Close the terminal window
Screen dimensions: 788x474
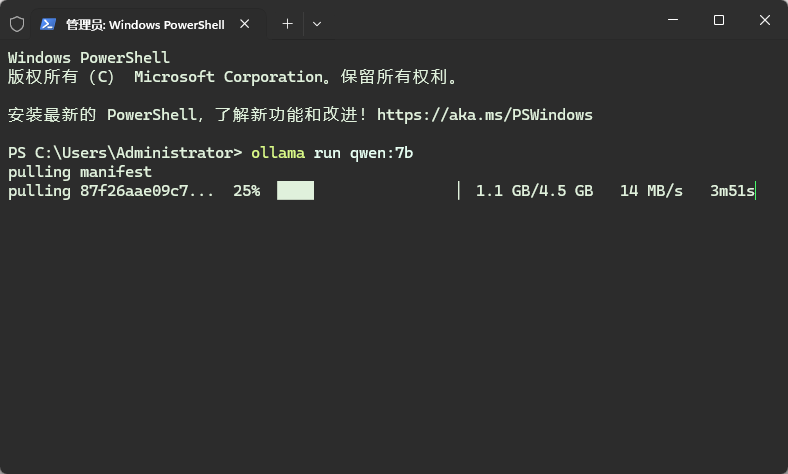[x=765, y=20]
